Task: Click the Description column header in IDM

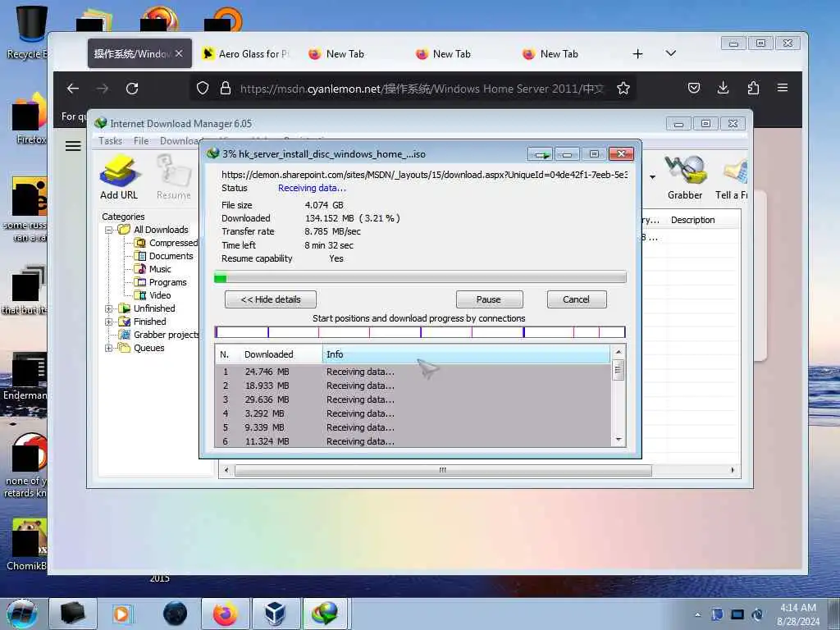Action: (692, 220)
